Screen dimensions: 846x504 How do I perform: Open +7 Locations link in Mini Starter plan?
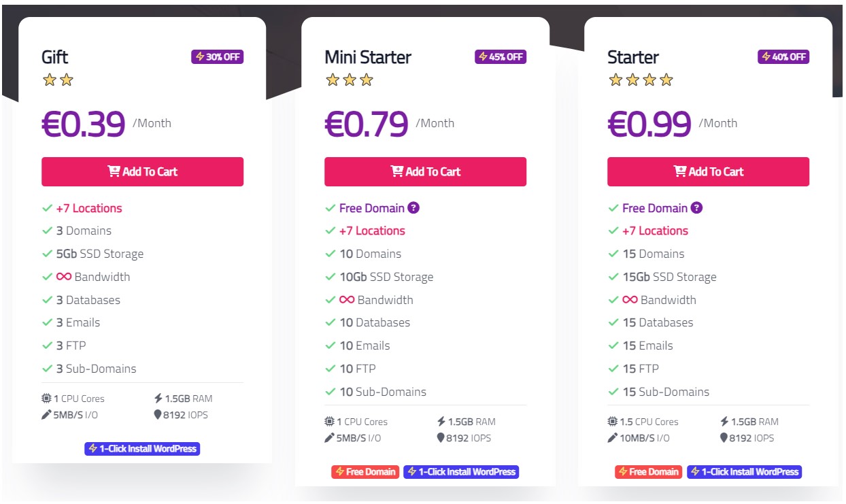point(372,231)
